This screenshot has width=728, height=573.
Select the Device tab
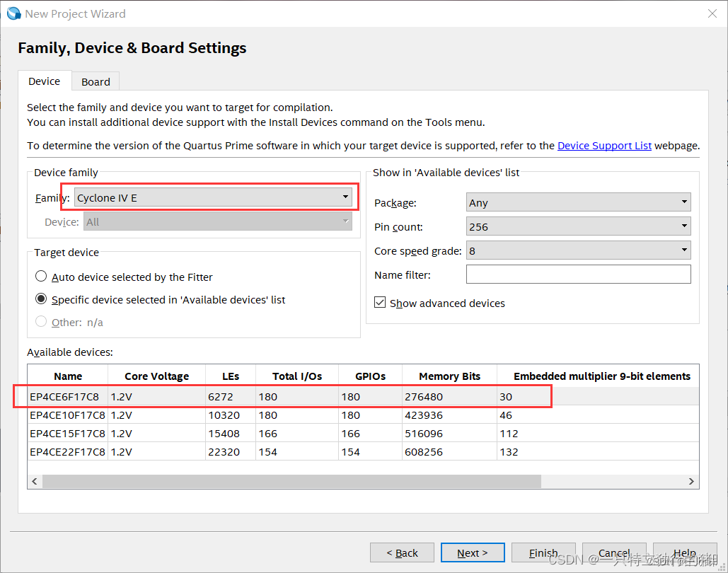(44, 81)
